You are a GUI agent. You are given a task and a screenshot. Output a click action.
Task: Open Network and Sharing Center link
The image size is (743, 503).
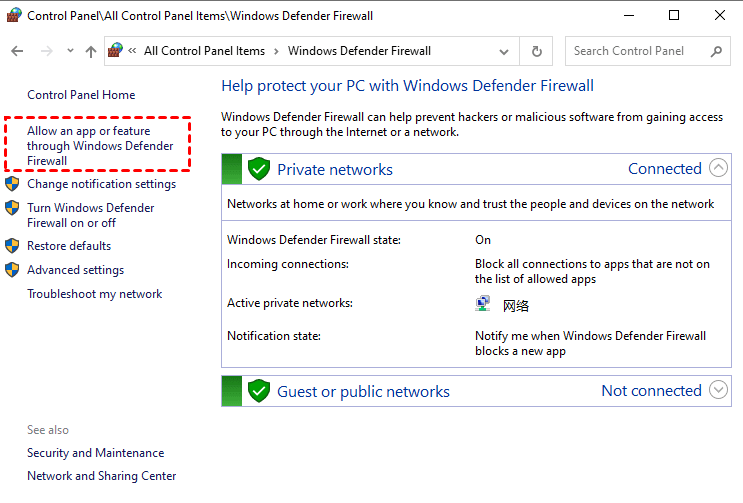point(101,476)
